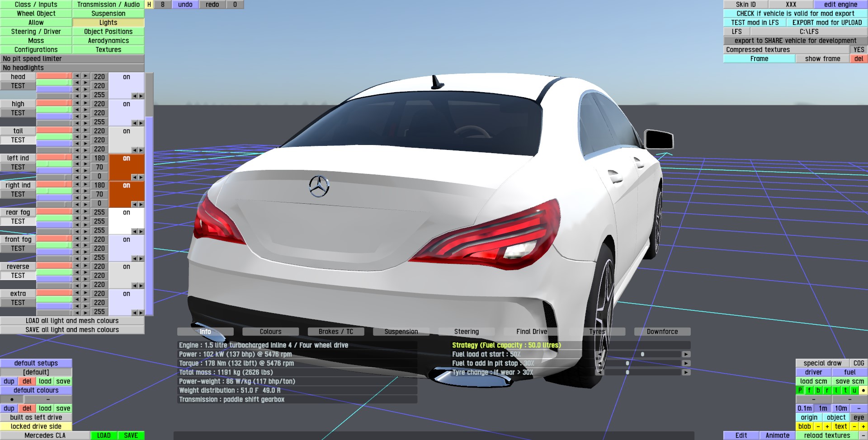Select the b view button
The height and width of the screenshot is (440, 868).
818,390
